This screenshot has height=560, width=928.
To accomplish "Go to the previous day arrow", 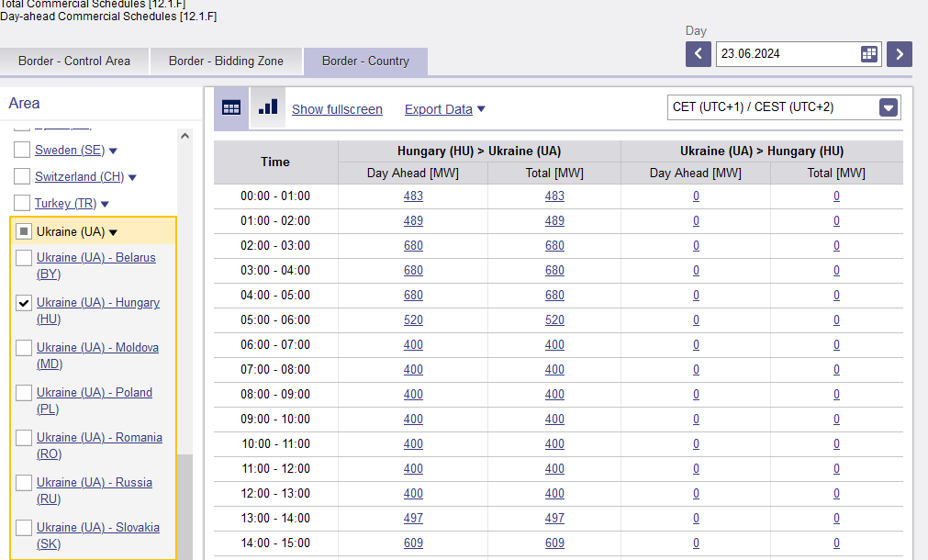I will [699, 54].
